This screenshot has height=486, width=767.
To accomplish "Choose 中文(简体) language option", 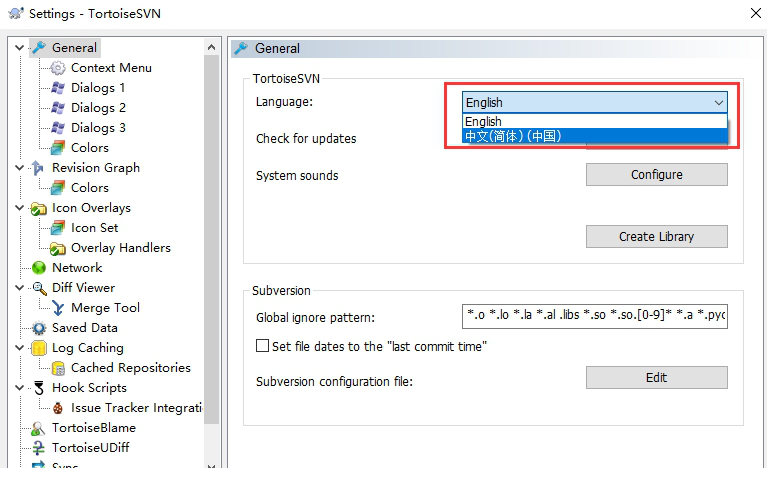I will point(512,136).
